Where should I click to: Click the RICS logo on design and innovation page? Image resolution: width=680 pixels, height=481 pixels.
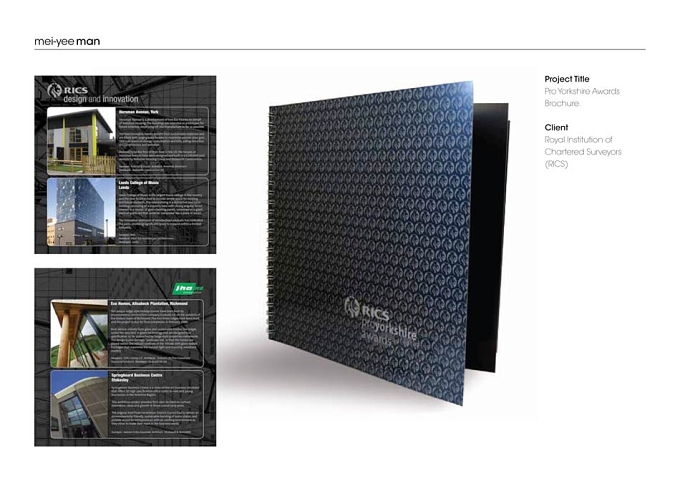(67, 90)
